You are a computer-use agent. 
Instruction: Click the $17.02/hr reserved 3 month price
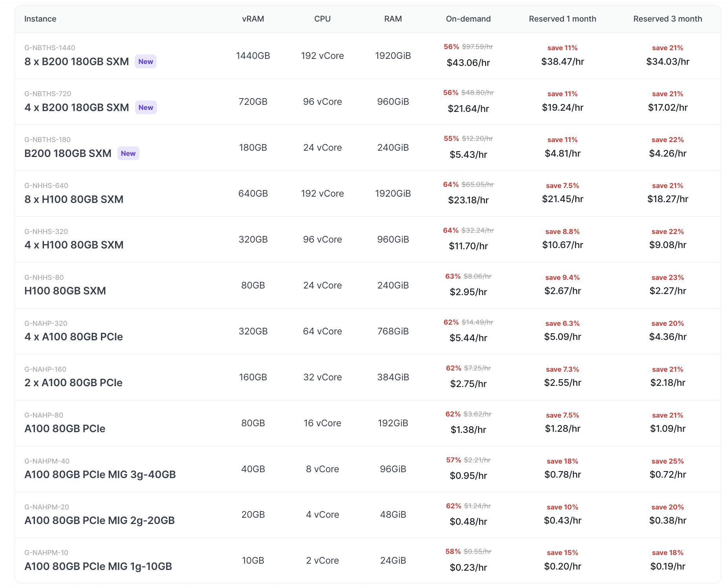668,108
